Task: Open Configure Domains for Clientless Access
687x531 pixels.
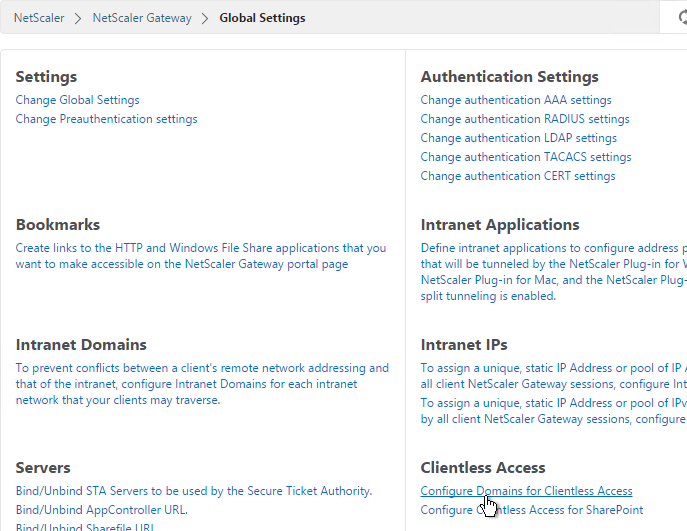Action: point(526,491)
